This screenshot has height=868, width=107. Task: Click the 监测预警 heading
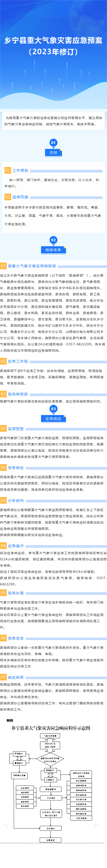pos(16,429)
